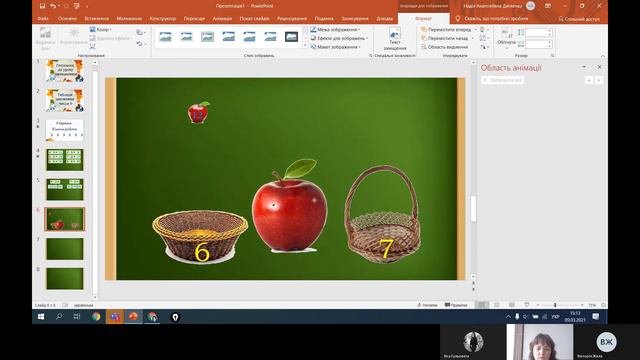Screen dimensions: 640x360
Task: Go to the Конструктор ribbon tab
Action: pyautogui.click(x=162, y=19)
